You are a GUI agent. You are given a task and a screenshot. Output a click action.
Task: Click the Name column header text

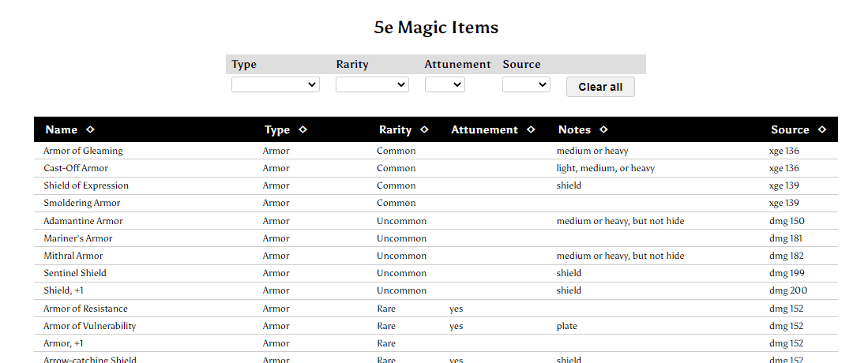click(x=62, y=129)
